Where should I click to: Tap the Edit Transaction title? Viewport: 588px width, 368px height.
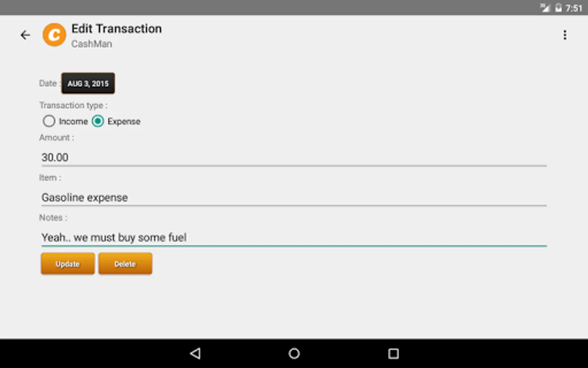tap(117, 29)
